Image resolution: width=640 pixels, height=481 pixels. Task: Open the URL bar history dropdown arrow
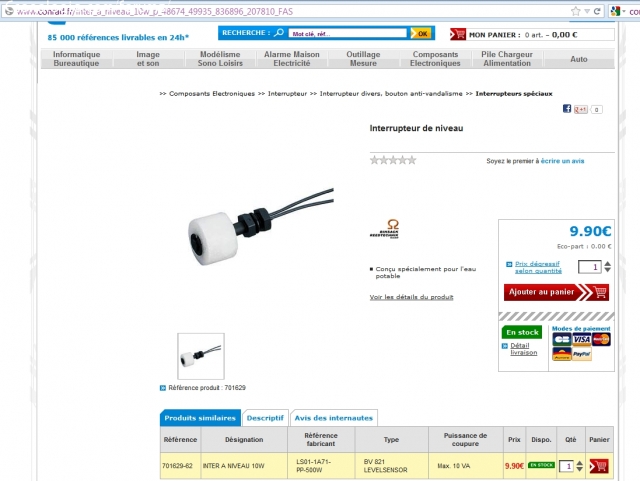tap(587, 11)
